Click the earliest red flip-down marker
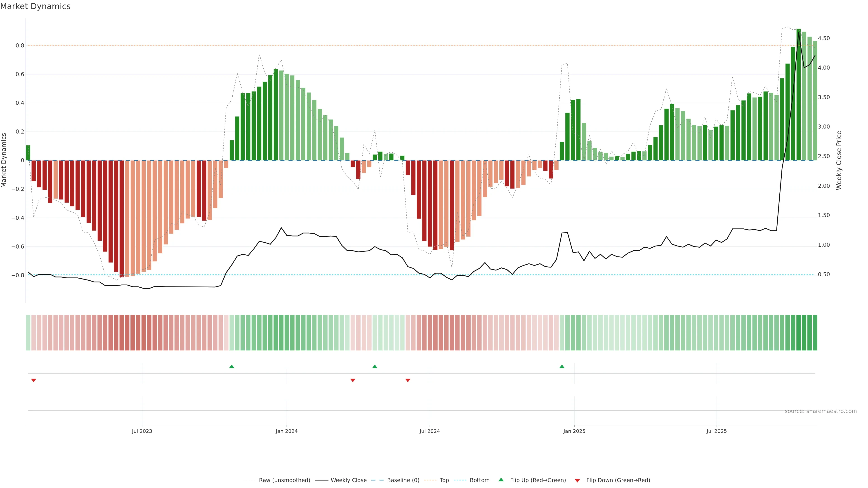 pos(33,380)
